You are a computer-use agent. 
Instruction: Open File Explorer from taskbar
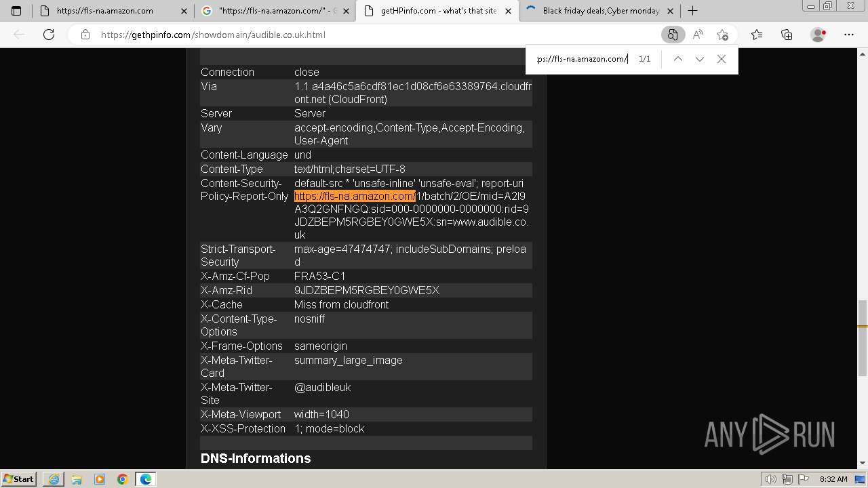click(77, 479)
